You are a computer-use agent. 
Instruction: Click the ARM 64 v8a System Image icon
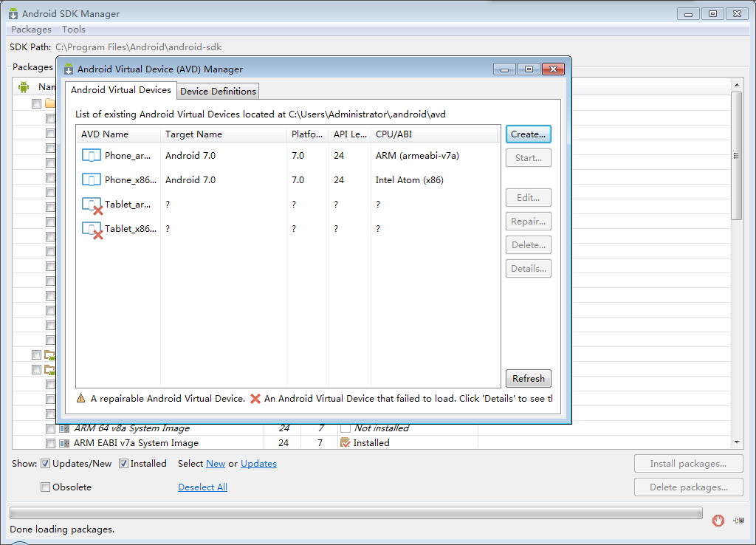[64, 428]
